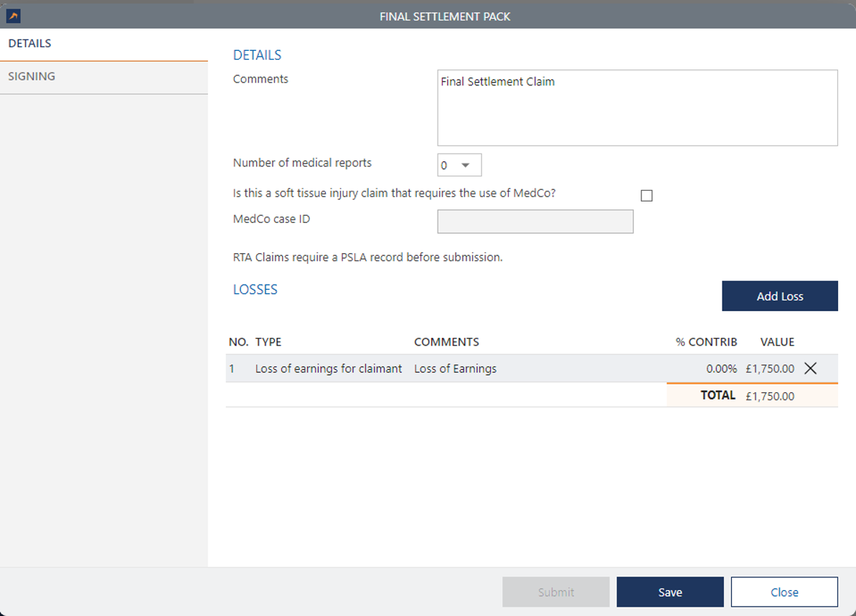This screenshot has width=856, height=616.
Task: Switch to the SIGNING tab
Action: click(x=32, y=77)
